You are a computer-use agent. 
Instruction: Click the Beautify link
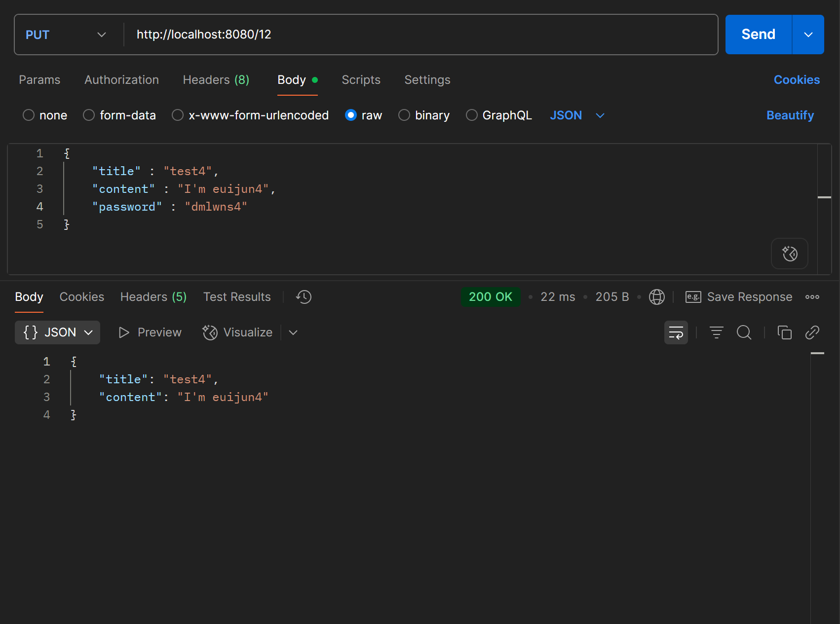coord(790,115)
